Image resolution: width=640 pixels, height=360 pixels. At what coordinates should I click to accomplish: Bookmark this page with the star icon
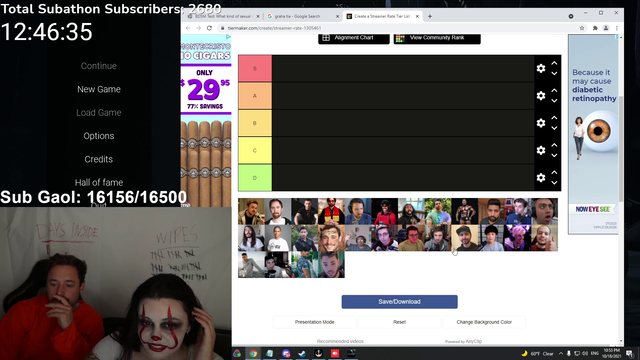[x=582, y=28]
